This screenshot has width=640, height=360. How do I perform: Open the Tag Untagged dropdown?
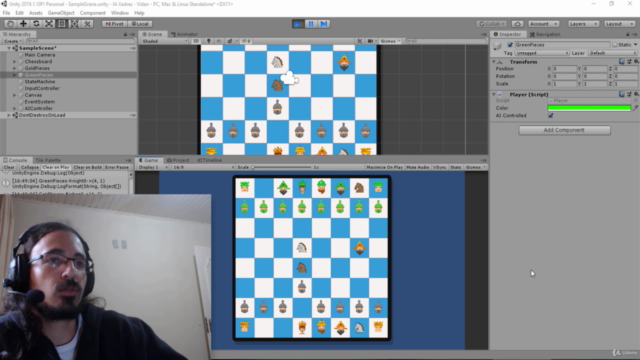pos(542,53)
